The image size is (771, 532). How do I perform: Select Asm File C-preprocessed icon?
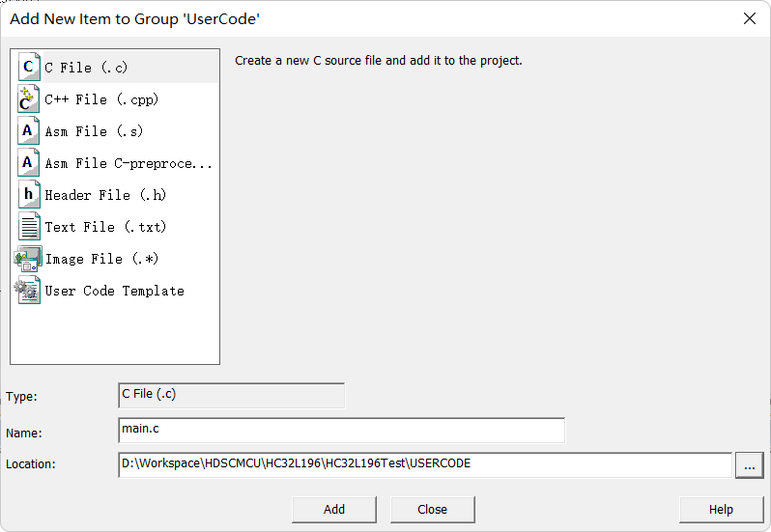coord(29,162)
